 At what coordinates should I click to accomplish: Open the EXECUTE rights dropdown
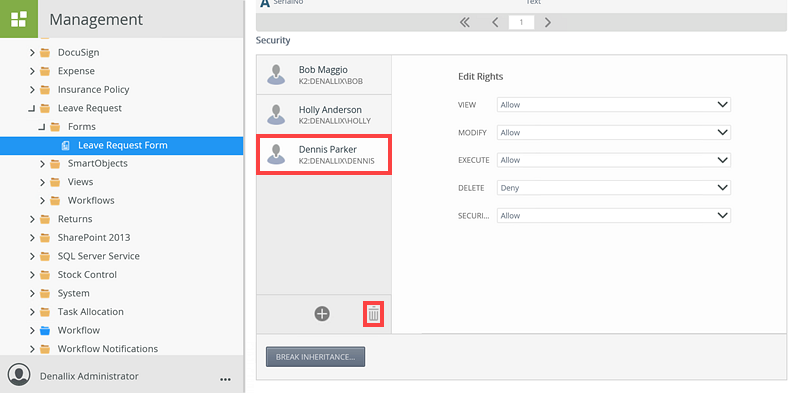pyautogui.click(x=614, y=160)
